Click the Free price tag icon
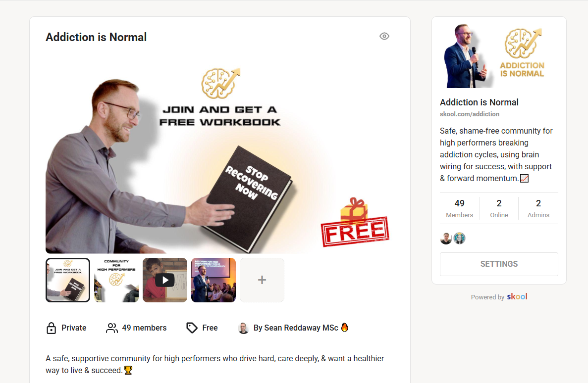This screenshot has height=383, width=588. click(x=192, y=328)
